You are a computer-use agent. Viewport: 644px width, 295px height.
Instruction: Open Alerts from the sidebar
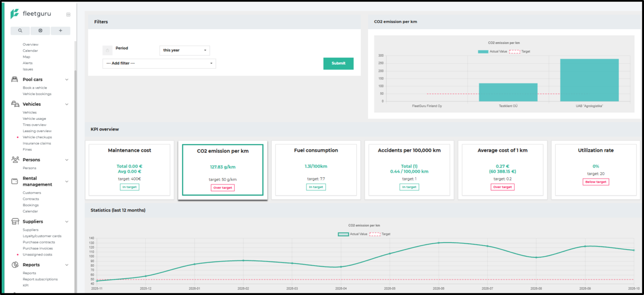pyautogui.click(x=28, y=63)
